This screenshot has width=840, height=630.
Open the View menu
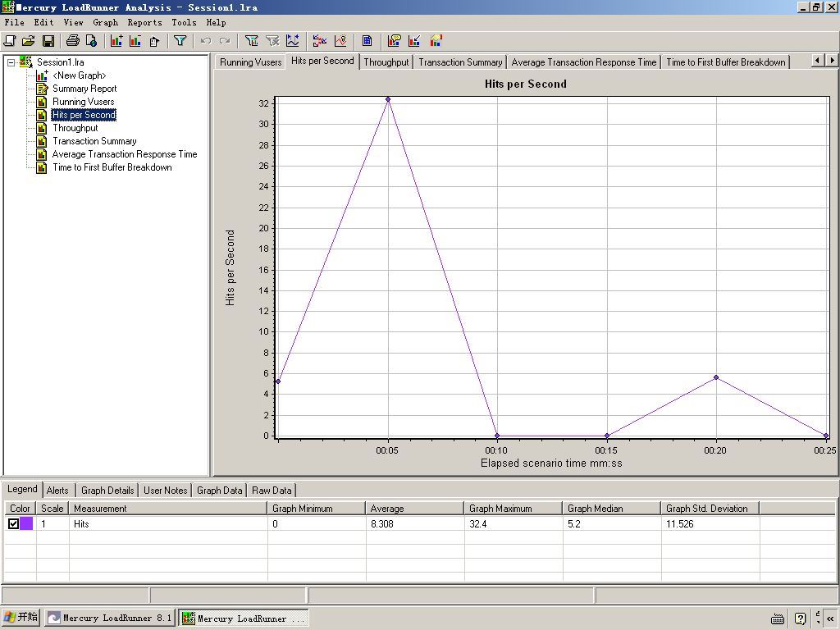tap(73, 22)
